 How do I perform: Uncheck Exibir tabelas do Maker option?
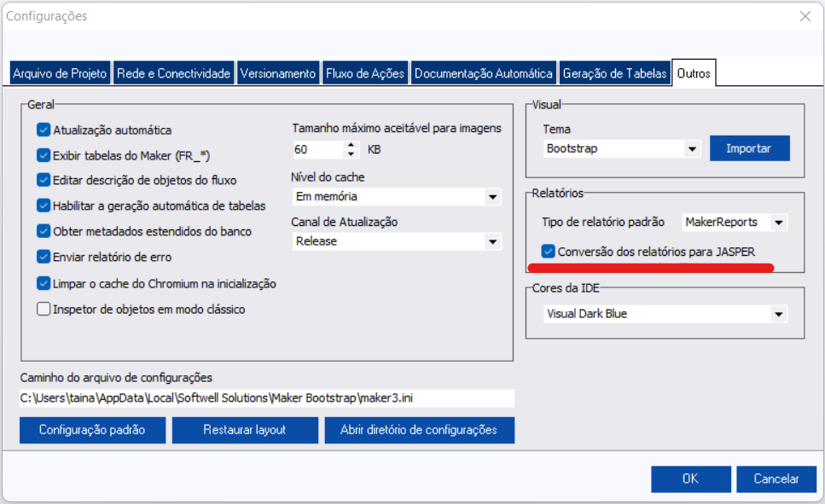[x=44, y=155]
